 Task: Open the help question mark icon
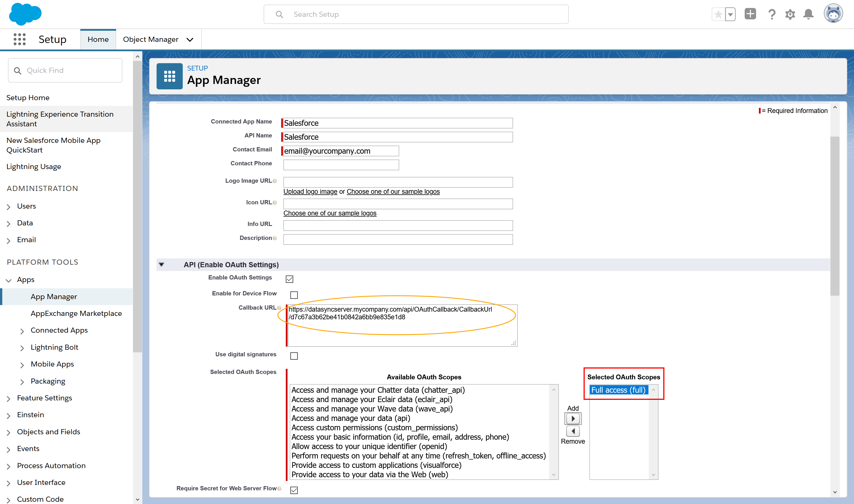pos(771,14)
